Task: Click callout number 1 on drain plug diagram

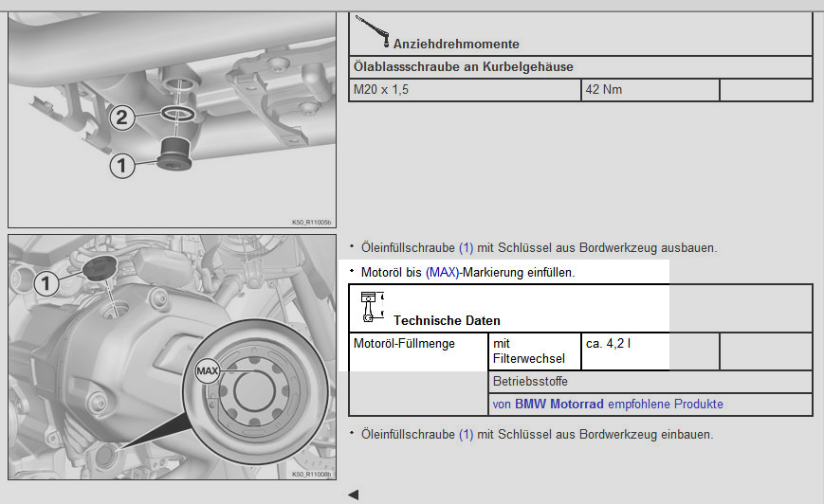Action: click(121, 166)
